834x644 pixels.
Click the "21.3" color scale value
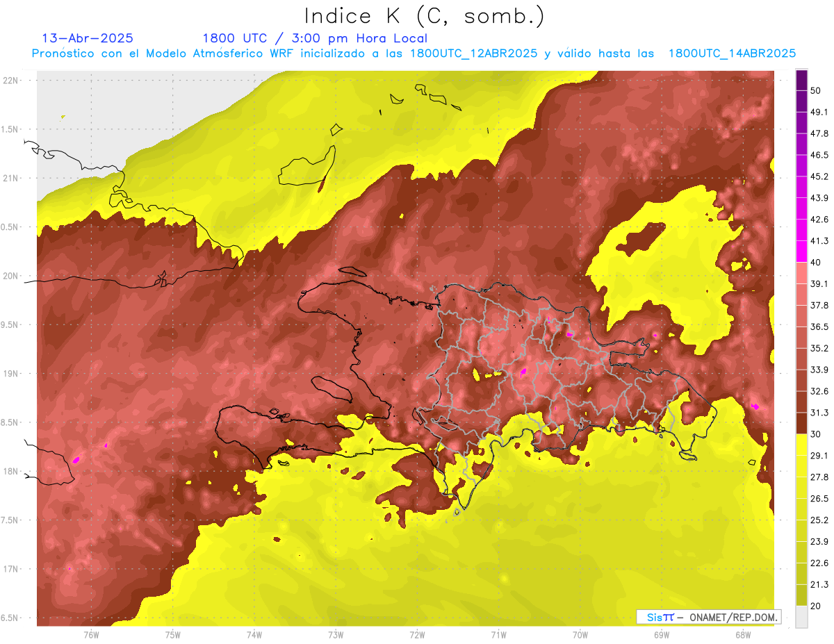tap(819, 584)
